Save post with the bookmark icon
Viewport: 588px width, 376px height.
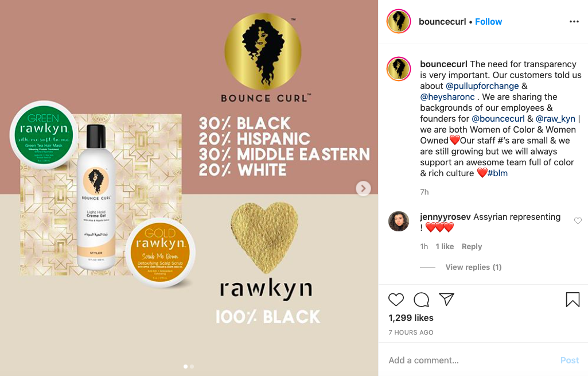[573, 300]
